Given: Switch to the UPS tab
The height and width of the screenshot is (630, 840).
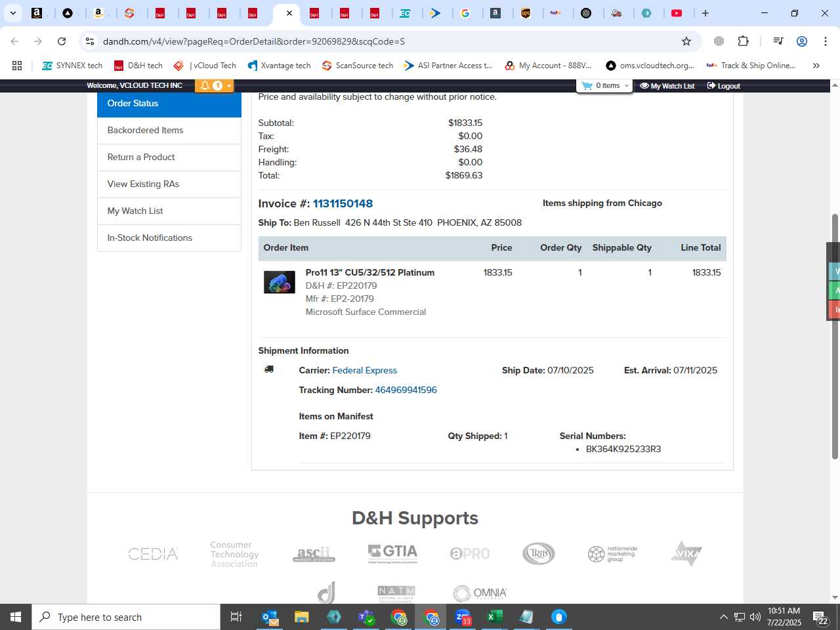Looking at the screenshot, I should point(526,13).
